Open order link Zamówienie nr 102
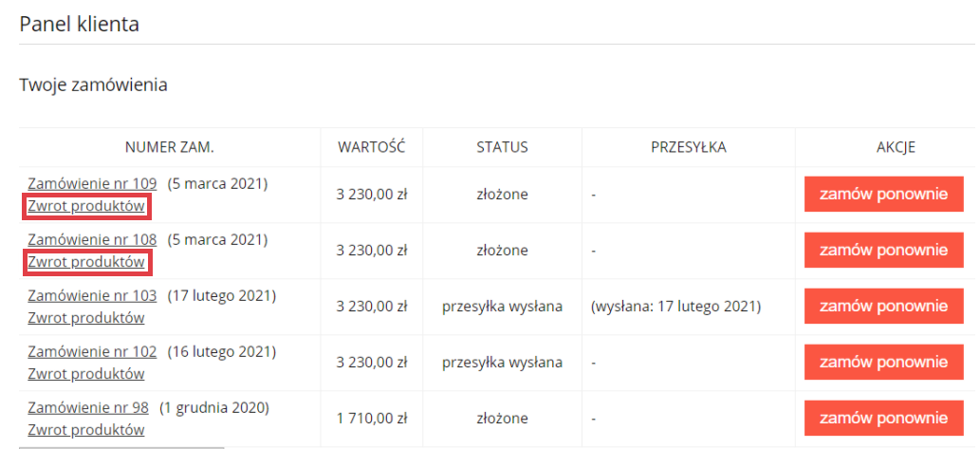The width and height of the screenshot is (980, 449). coord(92,352)
